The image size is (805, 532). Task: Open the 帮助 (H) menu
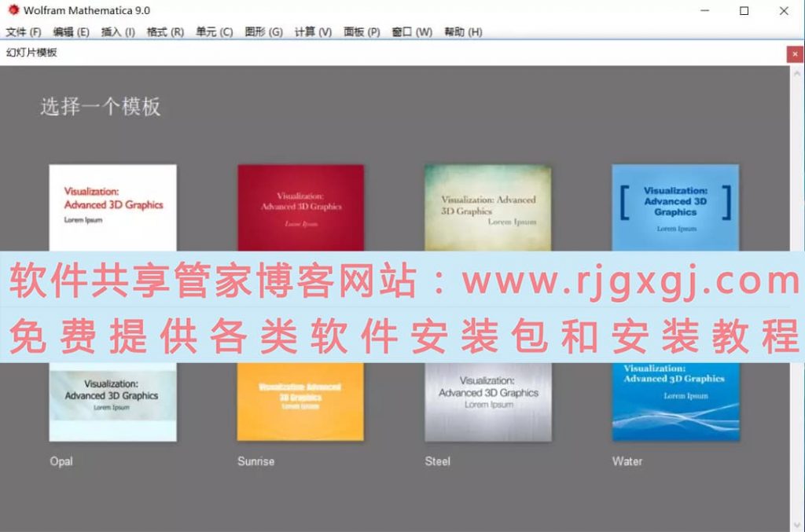(x=463, y=31)
